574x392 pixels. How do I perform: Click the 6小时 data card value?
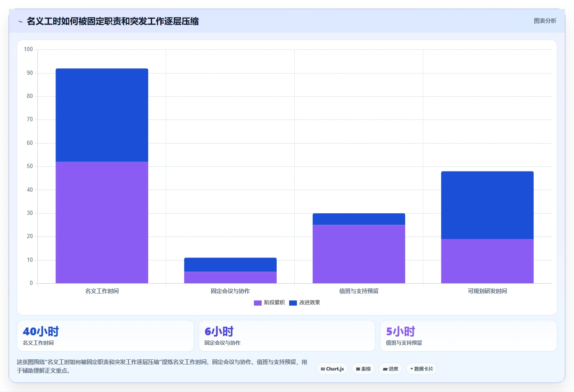coord(219,331)
